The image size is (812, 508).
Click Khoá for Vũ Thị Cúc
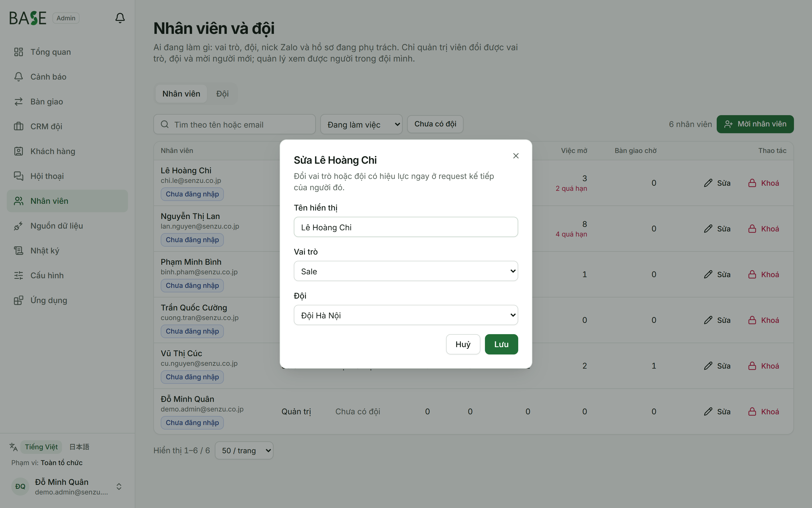[x=763, y=366]
